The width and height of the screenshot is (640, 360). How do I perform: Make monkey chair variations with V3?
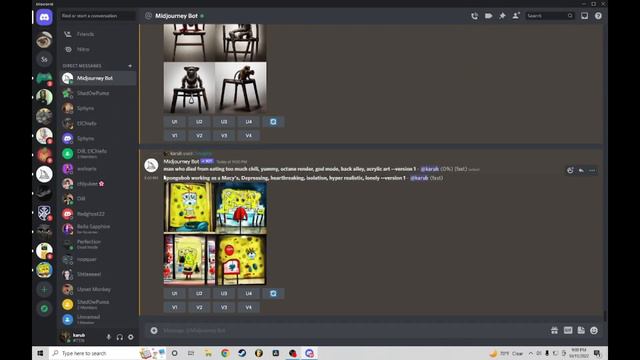[224, 136]
